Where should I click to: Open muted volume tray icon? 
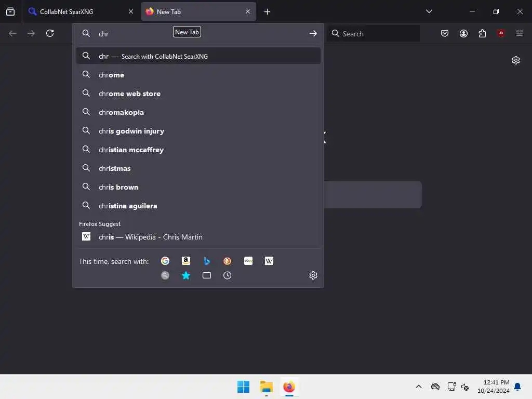(x=465, y=387)
